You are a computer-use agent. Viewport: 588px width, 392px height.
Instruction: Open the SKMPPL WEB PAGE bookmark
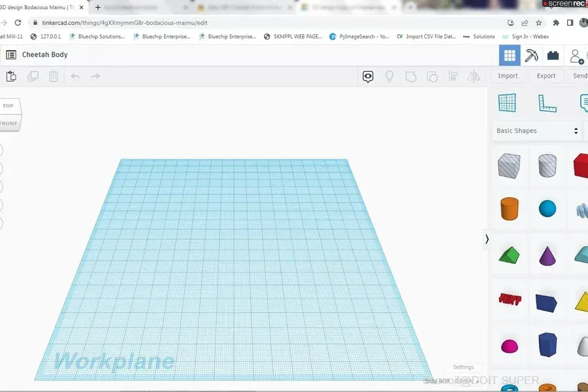click(293, 37)
